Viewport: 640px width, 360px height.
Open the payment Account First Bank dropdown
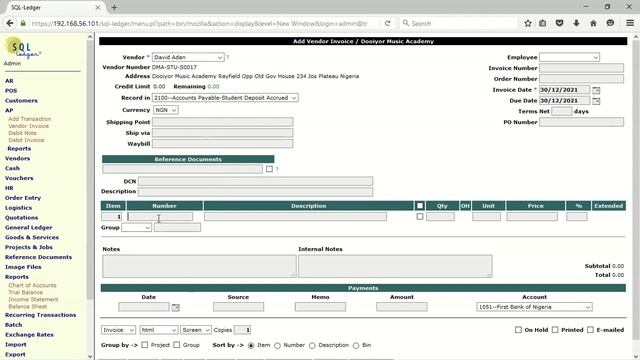pyautogui.click(x=534, y=307)
